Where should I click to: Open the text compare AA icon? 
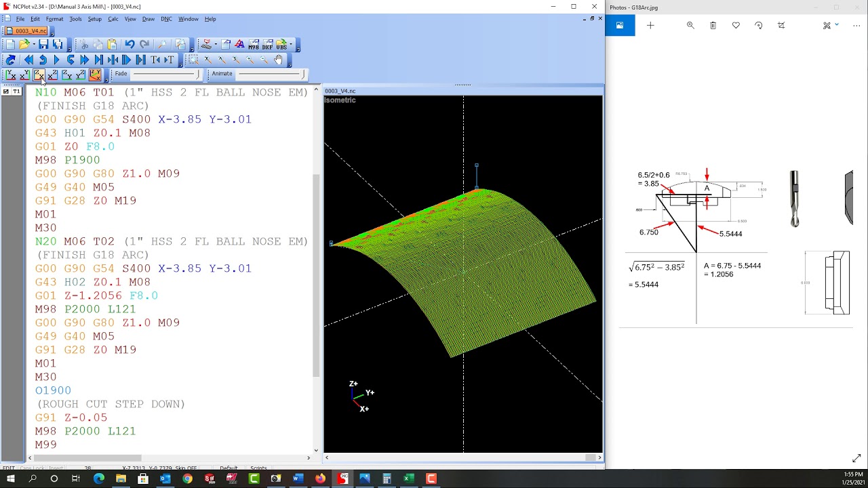(239, 45)
